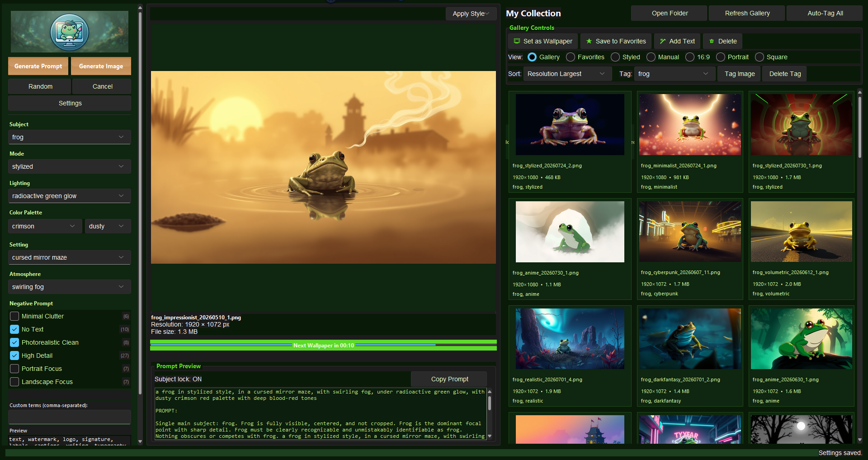The image size is (868, 460).
Task: Open the Settings button
Action: [70, 103]
